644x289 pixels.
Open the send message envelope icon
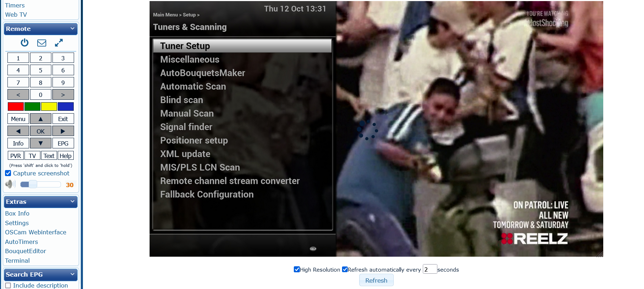pos(42,43)
